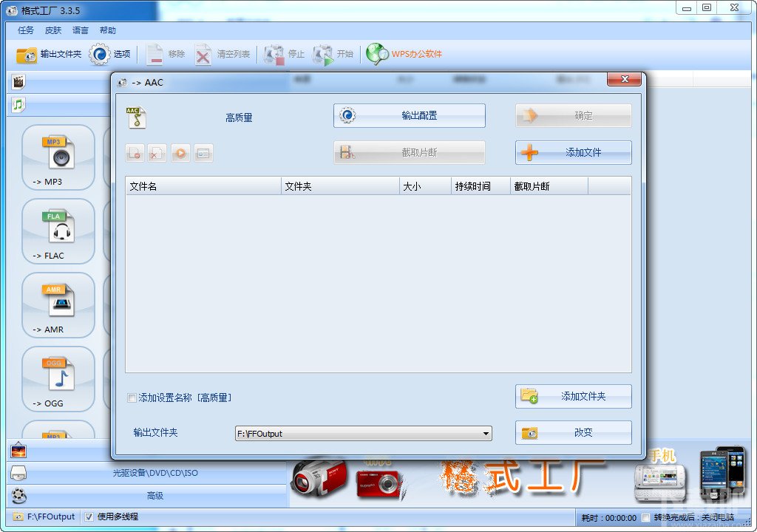Click the 确定 button
This screenshot has height=532, width=757.
tap(574, 116)
